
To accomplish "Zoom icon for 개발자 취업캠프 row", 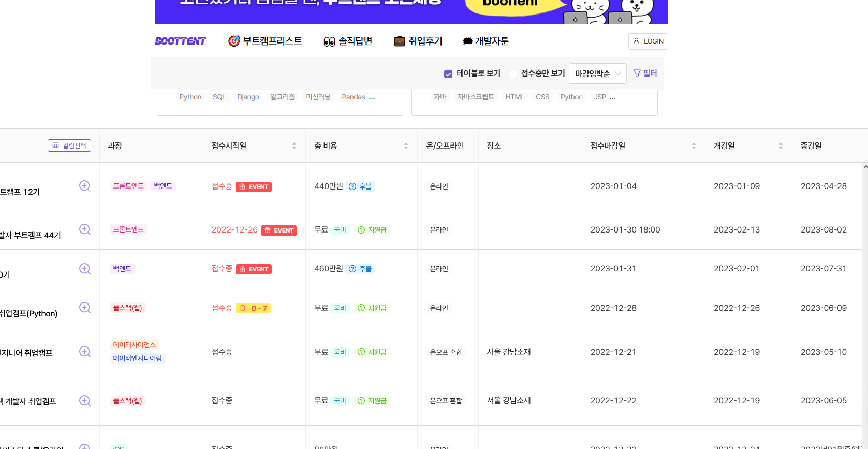I will pos(85,401).
